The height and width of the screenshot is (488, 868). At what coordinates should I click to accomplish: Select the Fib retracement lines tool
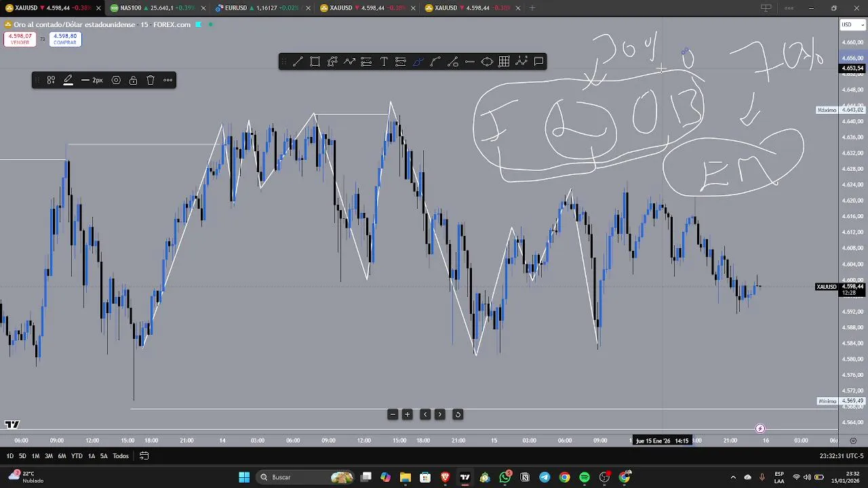point(366,62)
